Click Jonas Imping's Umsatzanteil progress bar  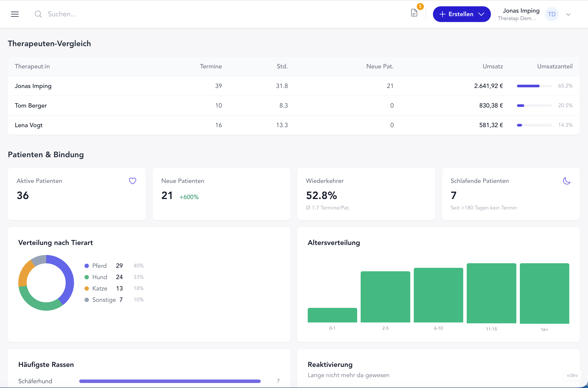click(x=534, y=86)
